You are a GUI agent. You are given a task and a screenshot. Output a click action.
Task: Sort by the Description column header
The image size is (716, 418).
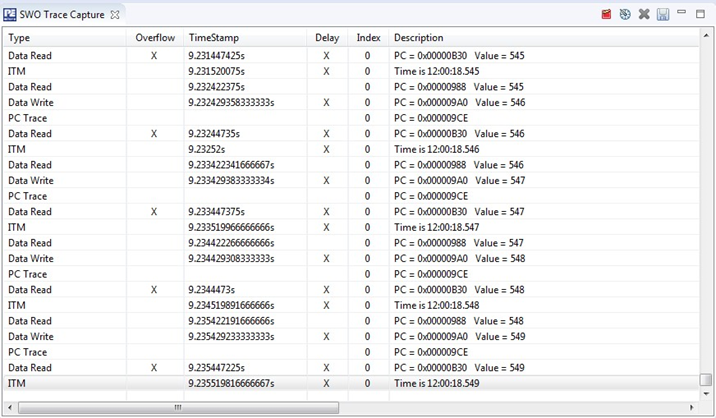coord(419,38)
